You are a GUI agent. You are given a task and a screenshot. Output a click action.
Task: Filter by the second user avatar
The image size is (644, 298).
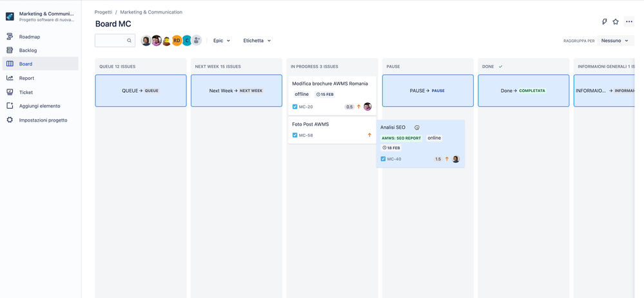click(157, 41)
